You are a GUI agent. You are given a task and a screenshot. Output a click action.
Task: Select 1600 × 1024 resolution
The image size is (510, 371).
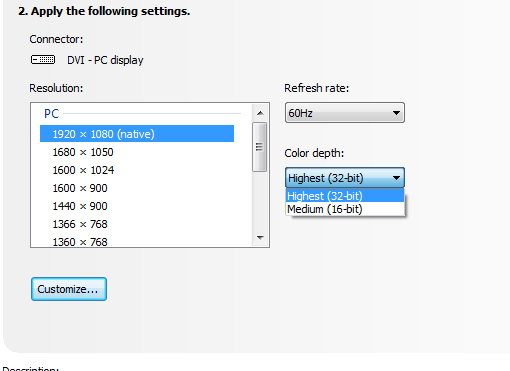click(137, 170)
